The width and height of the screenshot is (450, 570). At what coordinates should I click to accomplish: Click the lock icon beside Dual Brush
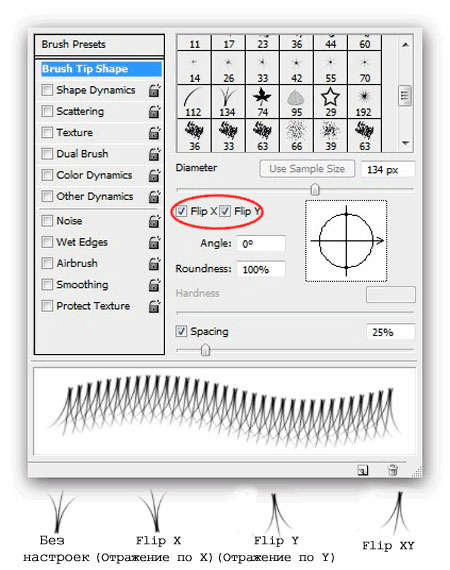(154, 154)
